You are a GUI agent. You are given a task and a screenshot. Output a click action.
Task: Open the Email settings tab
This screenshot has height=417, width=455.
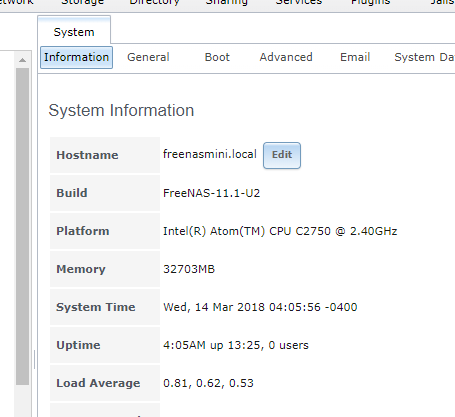click(x=355, y=57)
